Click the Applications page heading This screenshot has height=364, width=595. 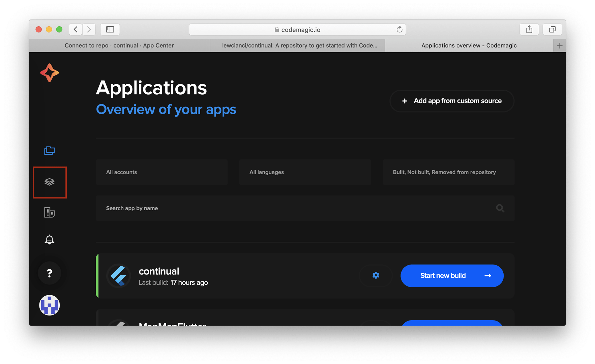[151, 88]
